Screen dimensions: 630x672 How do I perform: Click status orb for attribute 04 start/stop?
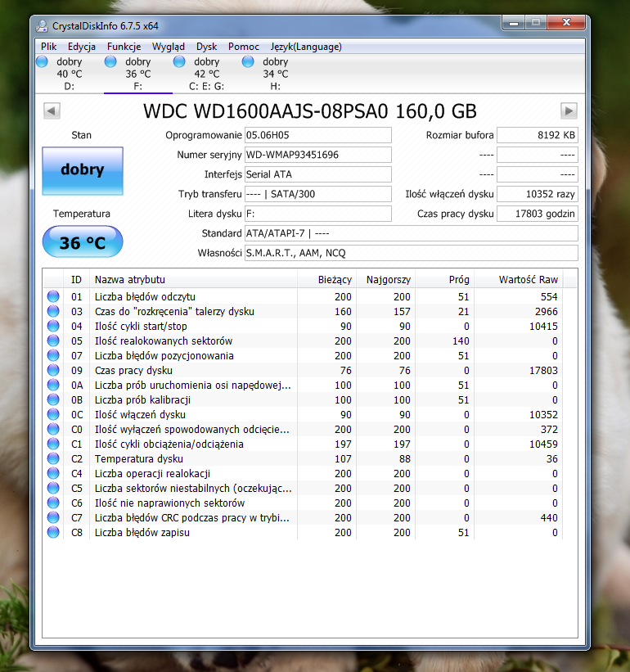pyautogui.click(x=53, y=326)
